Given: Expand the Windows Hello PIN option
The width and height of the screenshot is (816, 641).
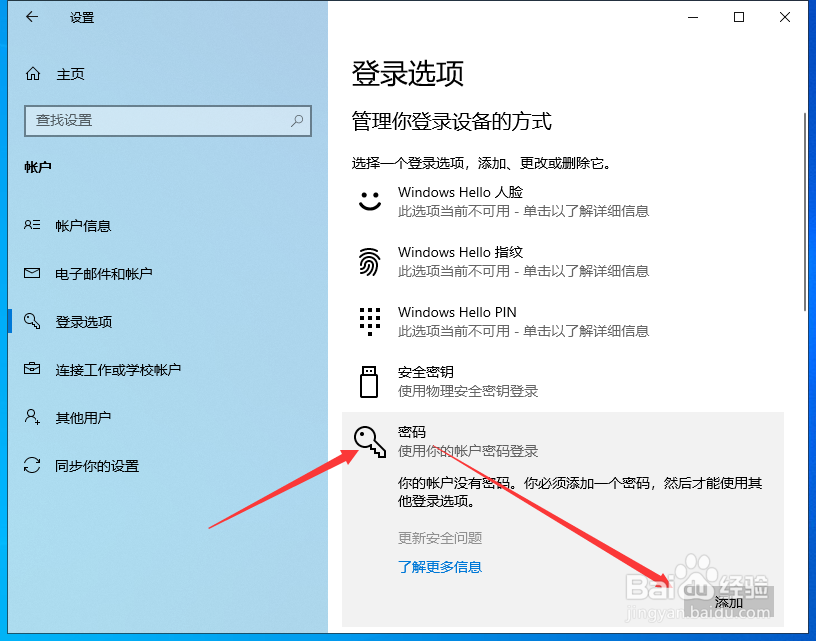Looking at the screenshot, I should click(563, 321).
